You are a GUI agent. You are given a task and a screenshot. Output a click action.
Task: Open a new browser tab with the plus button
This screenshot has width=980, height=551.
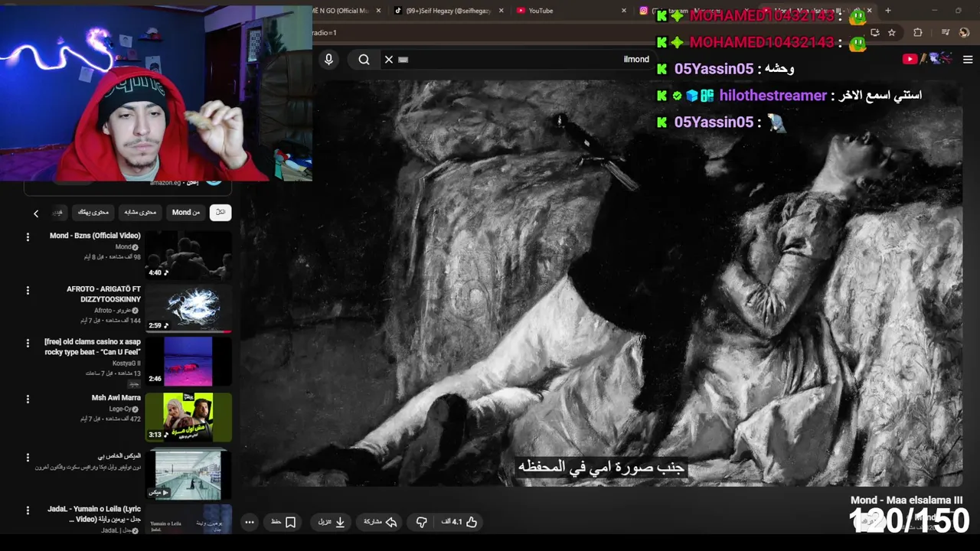[887, 11]
